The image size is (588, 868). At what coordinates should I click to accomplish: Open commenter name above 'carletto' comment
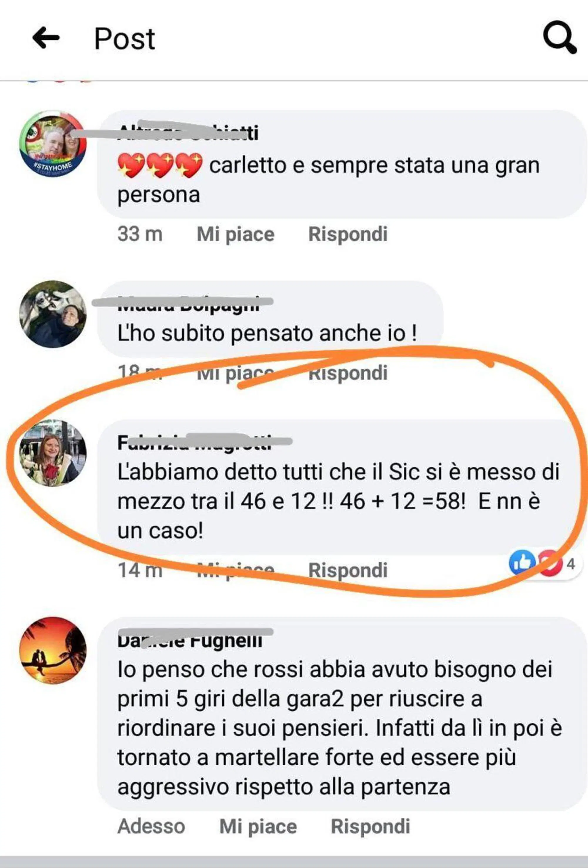click(188, 133)
